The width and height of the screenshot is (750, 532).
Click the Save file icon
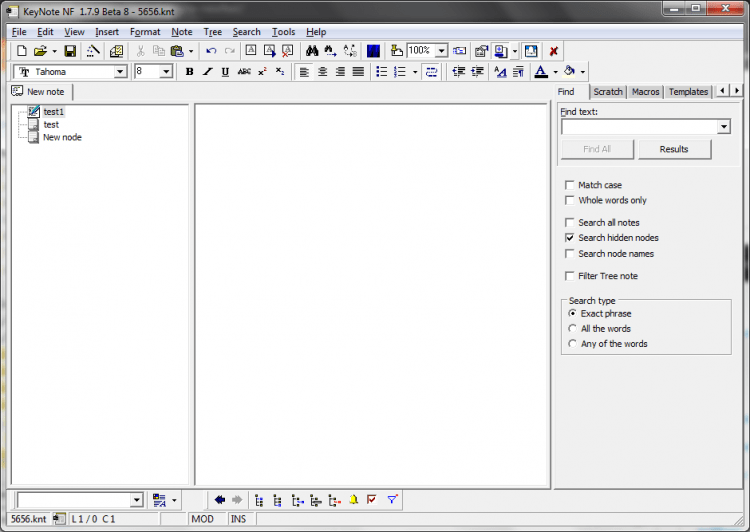tap(70, 51)
